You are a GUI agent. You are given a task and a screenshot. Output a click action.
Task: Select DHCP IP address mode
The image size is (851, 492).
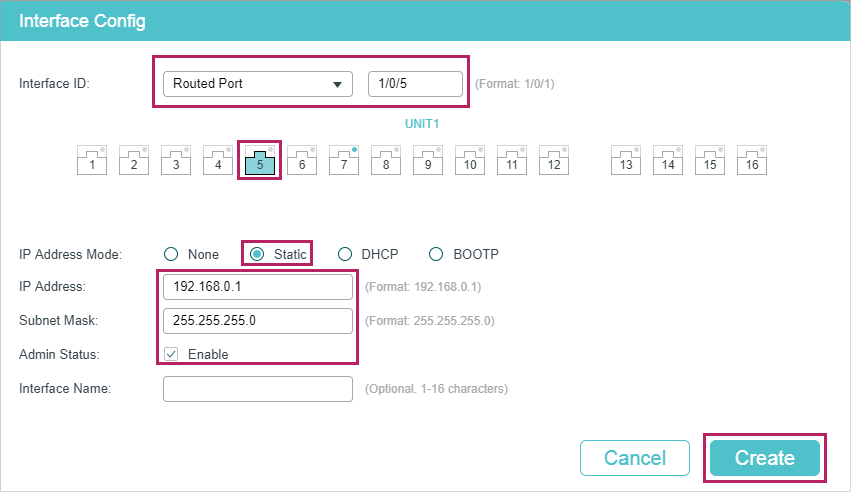tap(345, 254)
